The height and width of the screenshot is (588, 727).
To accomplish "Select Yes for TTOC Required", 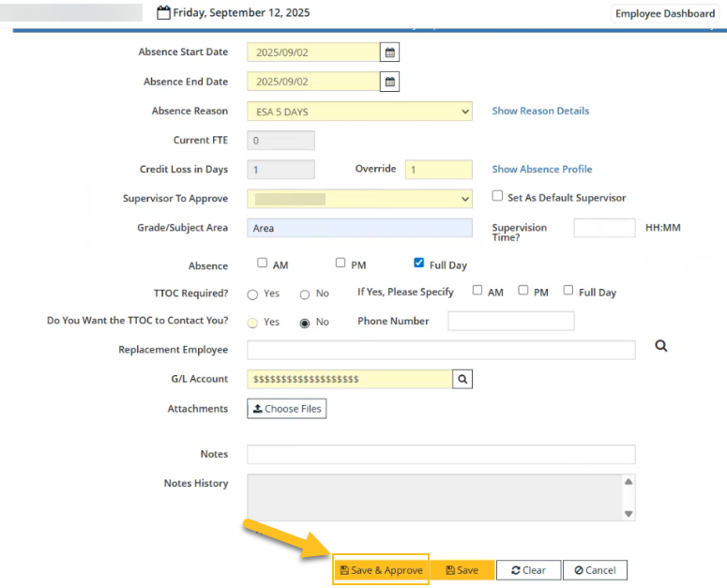I will pos(252,294).
